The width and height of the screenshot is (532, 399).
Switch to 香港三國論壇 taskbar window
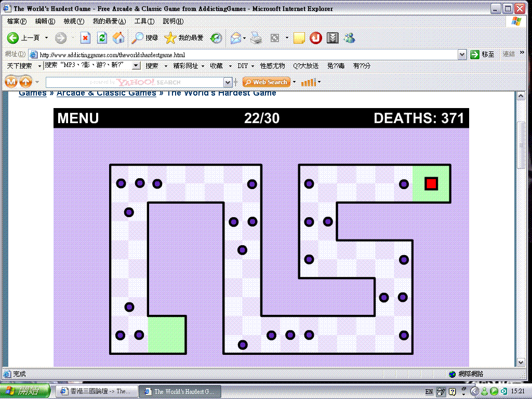coord(97,391)
